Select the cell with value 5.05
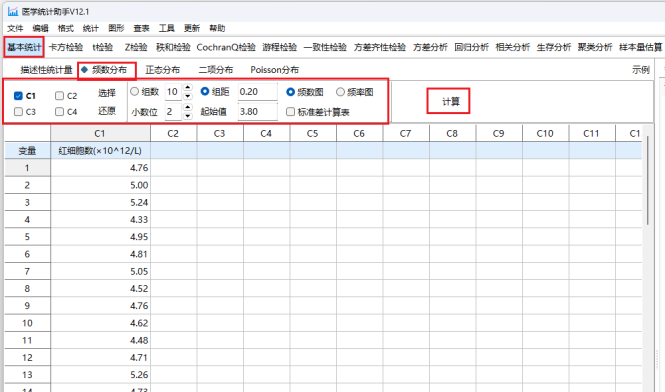The width and height of the screenshot is (665, 392). coord(101,272)
